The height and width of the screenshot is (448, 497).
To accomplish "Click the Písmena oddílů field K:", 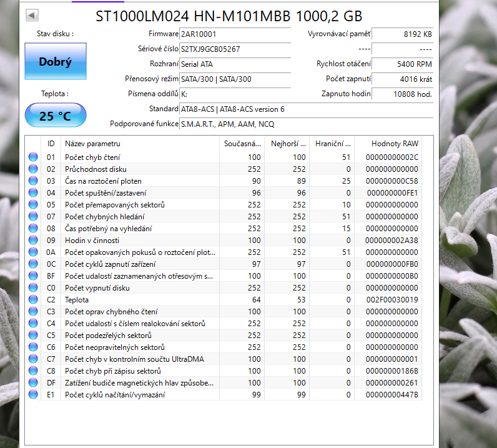I will click(x=235, y=94).
